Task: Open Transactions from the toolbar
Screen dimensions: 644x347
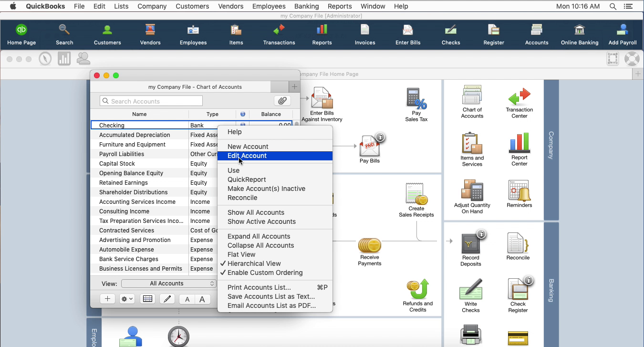Action: click(x=279, y=35)
